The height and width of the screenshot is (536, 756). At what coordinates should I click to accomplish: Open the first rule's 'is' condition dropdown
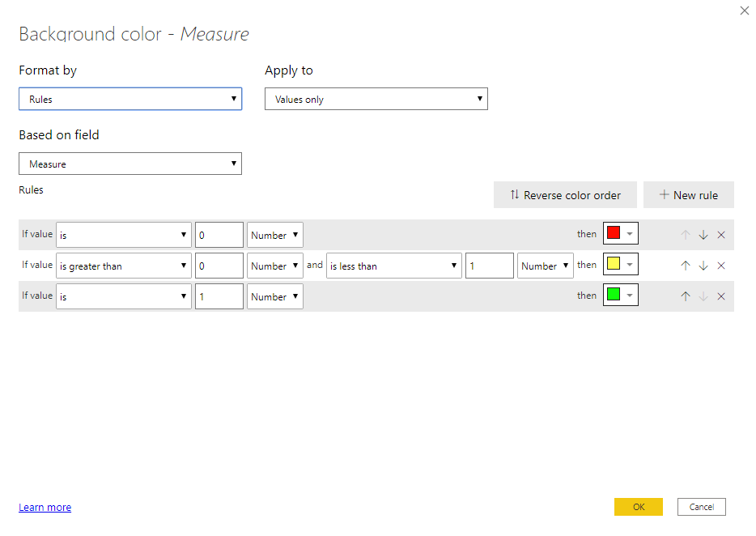123,235
